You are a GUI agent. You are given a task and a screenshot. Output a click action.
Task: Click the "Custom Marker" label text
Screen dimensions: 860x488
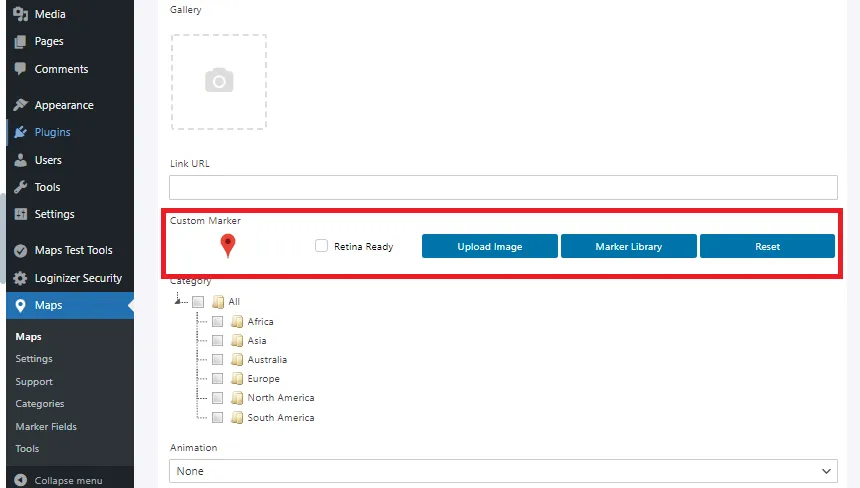point(205,220)
